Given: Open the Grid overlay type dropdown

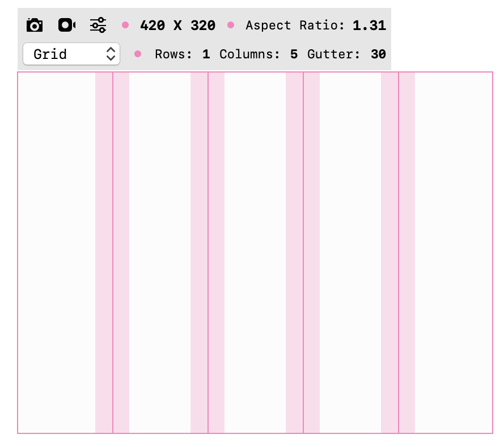Looking at the screenshot, I should [x=71, y=54].
